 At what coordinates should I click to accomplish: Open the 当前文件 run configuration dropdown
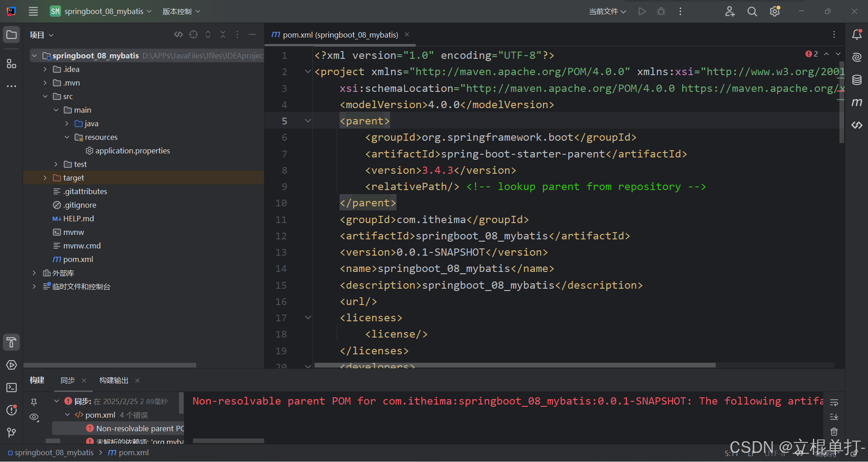click(607, 11)
